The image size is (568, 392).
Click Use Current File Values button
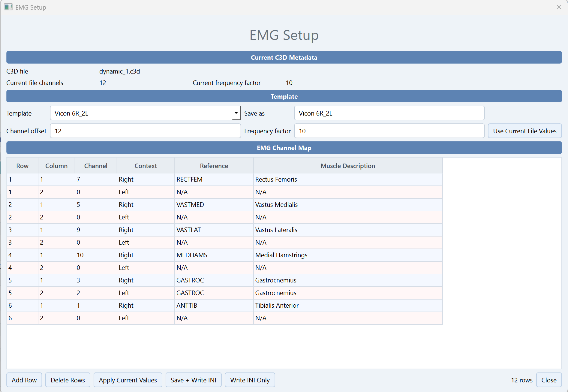[524, 131]
